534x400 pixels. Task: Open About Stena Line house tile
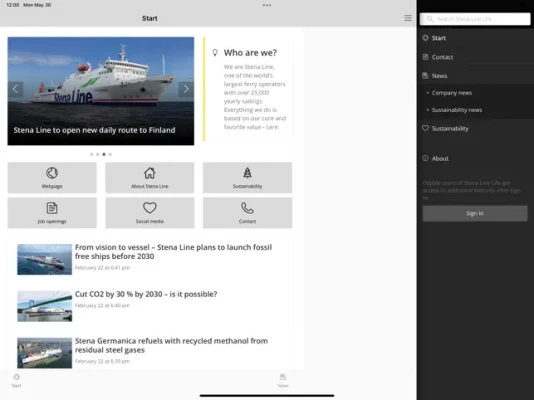150,177
